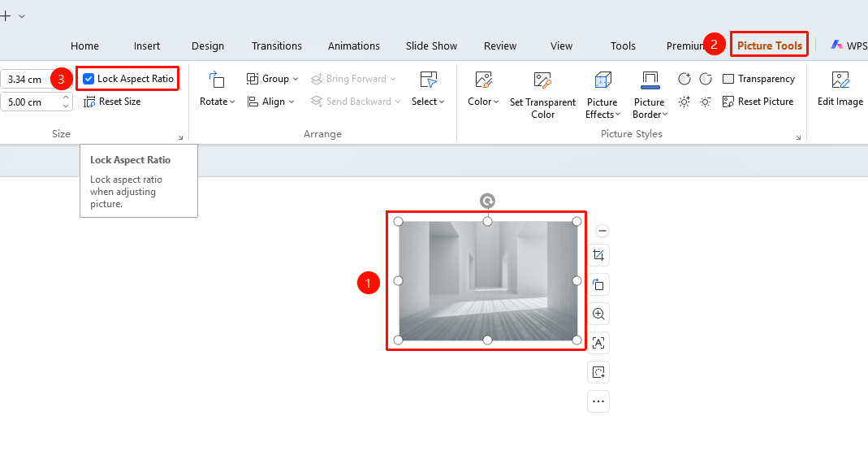The height and width of the screenshot is (455, 868).
Task: Open the Animations tab
Action: (354, 46)
